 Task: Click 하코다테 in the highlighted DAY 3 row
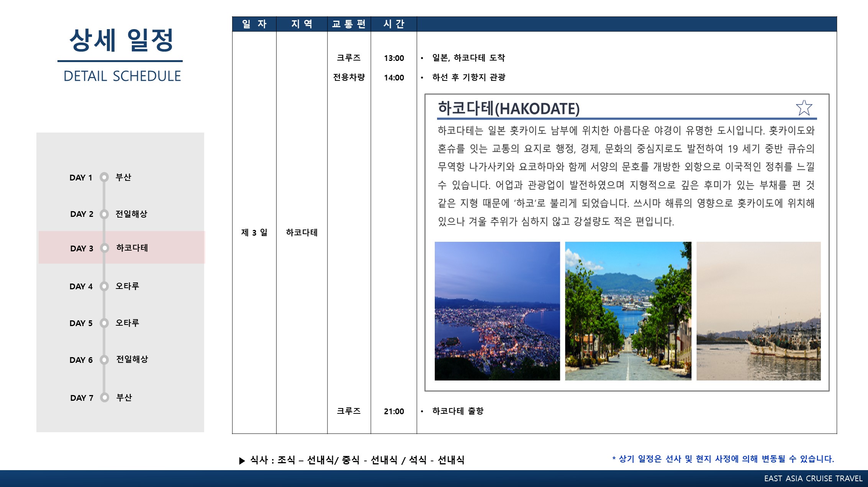pos(132,248)
